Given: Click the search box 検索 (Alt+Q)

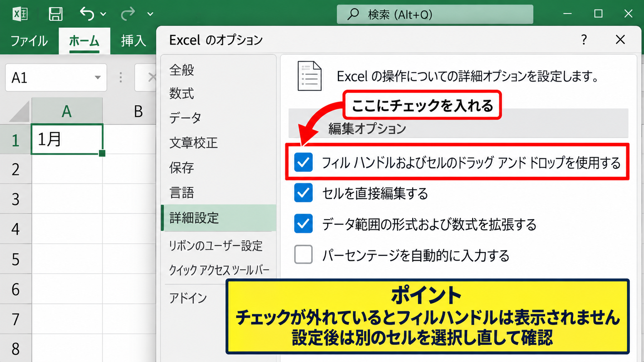Looking at the screenshot, I should coord(435,14).
